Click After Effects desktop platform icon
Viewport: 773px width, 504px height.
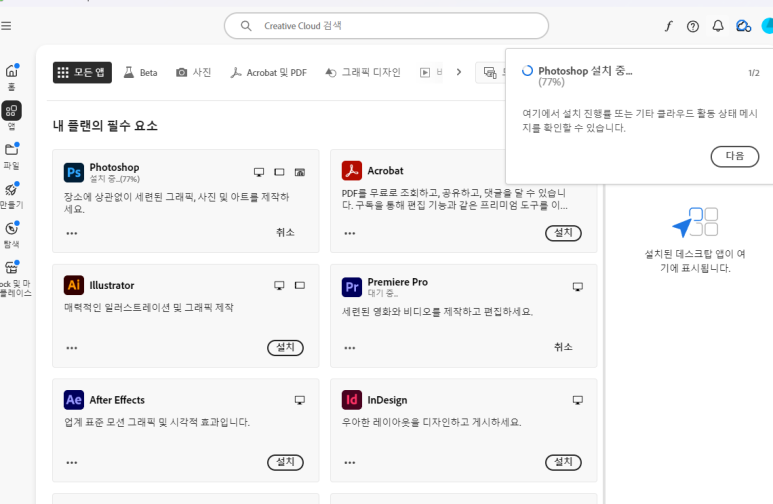300,400
